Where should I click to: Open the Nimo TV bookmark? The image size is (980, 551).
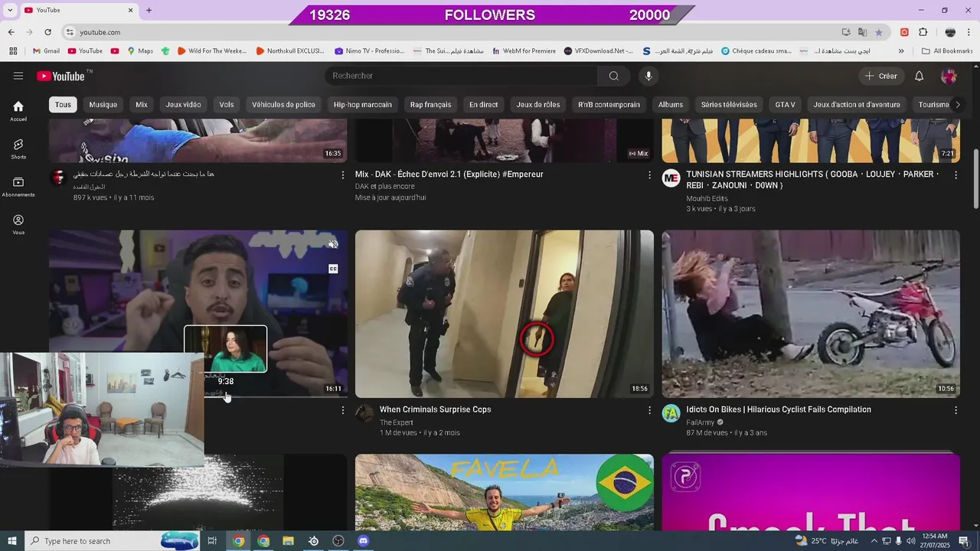pyautogui.click(x=370, y=51)
